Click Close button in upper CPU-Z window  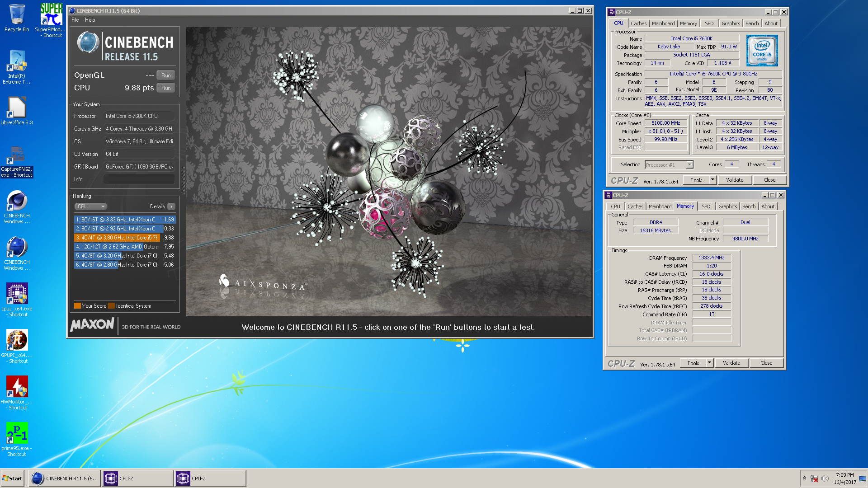[x=769, y=180]
